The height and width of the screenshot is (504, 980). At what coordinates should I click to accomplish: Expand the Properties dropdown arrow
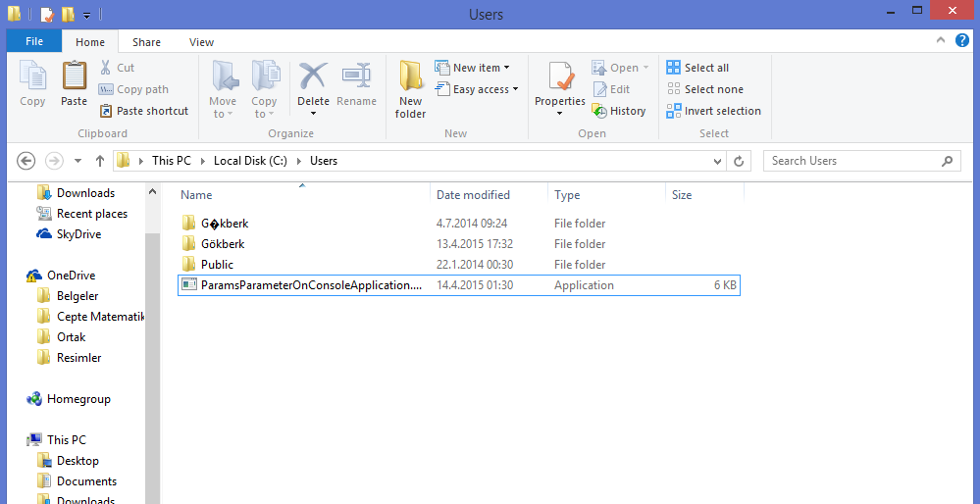point(560,113)
